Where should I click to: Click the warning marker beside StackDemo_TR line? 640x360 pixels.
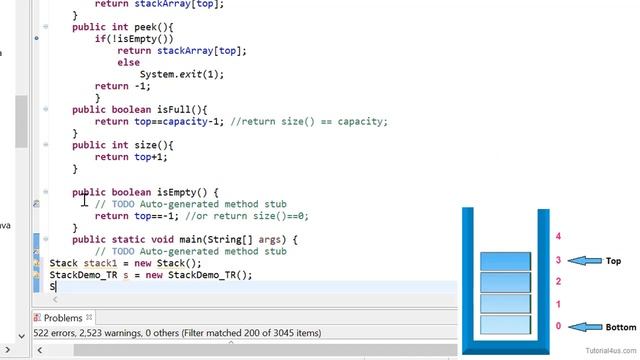[36, 276]
